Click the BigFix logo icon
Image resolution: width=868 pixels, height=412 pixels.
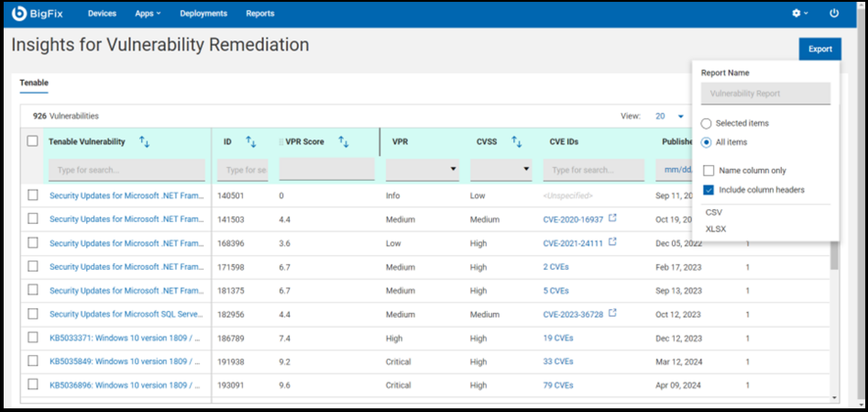pos(19,14)
